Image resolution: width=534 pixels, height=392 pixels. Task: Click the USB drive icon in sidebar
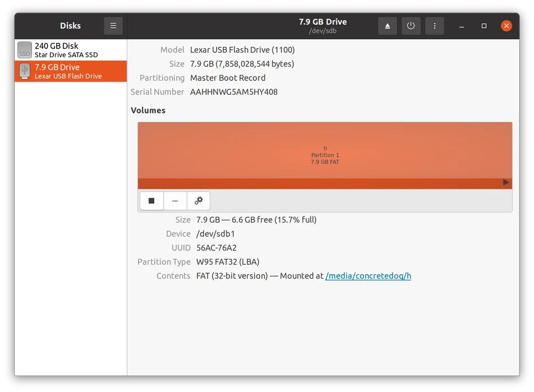(25, 71)
